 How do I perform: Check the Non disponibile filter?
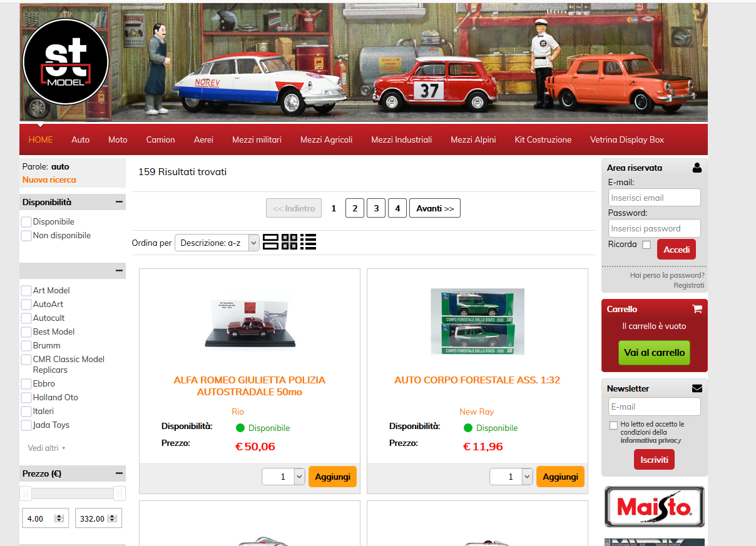tap(26, 236)
